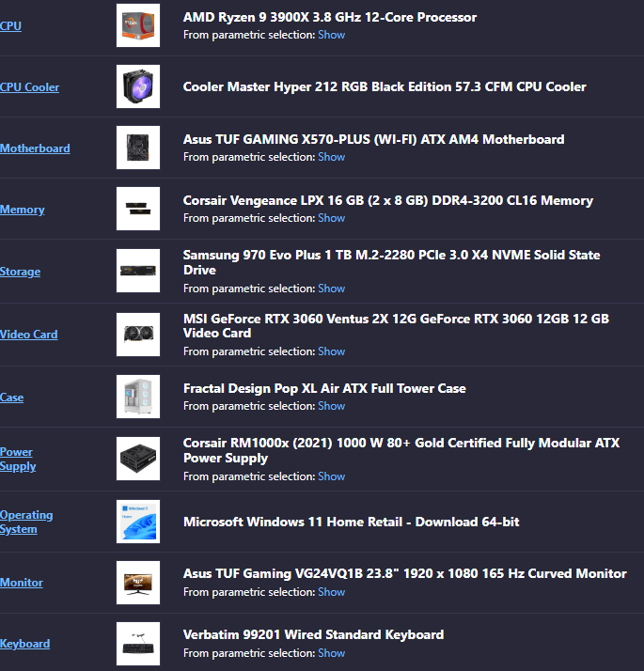Open Verbatim 99201 Wired Standard Keyboard title
This screenshot has height=671, width=644.
point(313,635)
